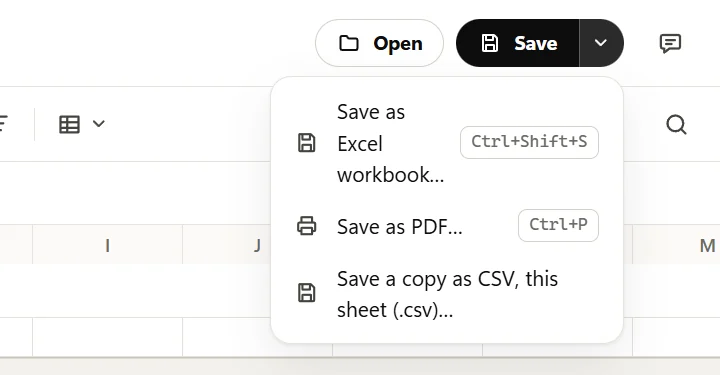Click the floppy icon beside Excel workbook
This screenshot has width=720, height=375.
click(307, 143)
